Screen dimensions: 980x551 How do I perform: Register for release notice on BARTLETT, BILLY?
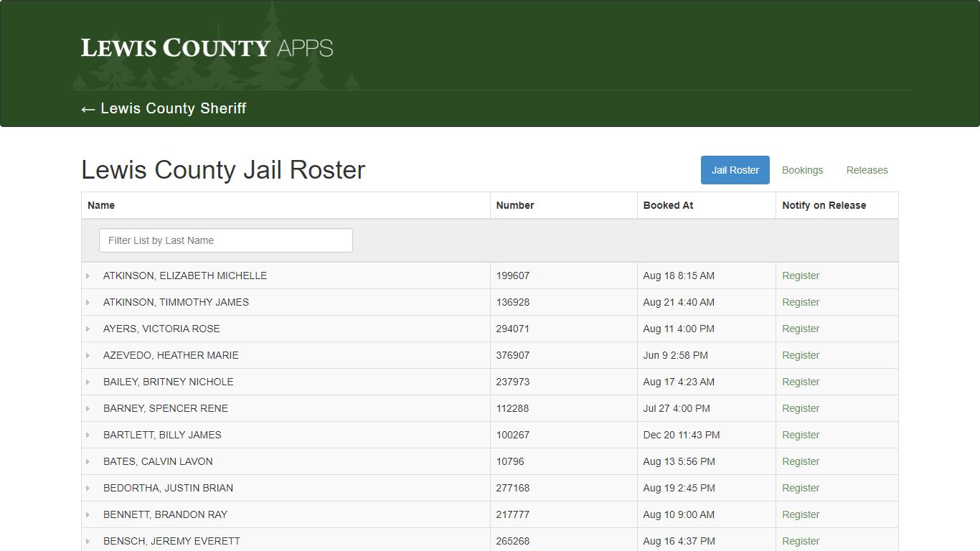[801, 435]
